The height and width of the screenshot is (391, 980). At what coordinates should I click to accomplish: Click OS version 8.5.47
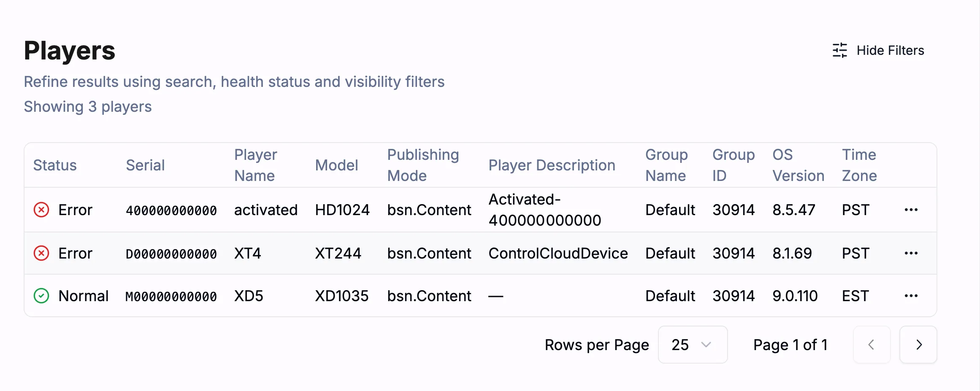[x=794, y=210]
